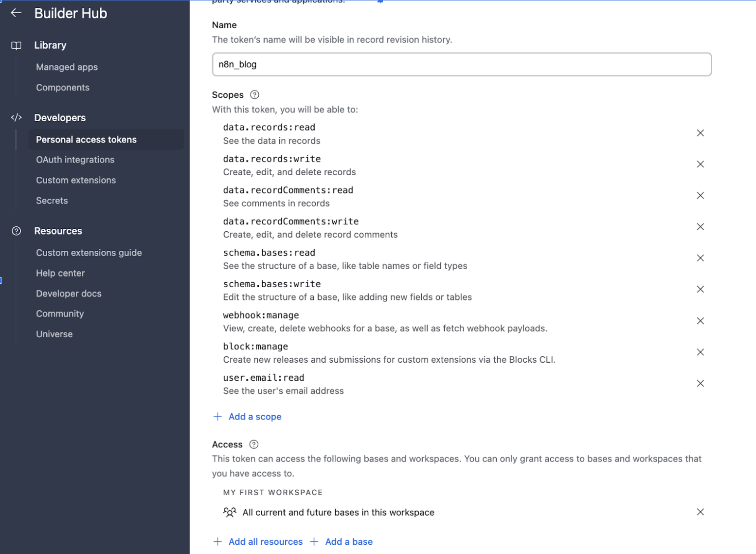Remove the schema.bases:write scope
Viewport: 756px width, 554px height.
coord(700,290)
